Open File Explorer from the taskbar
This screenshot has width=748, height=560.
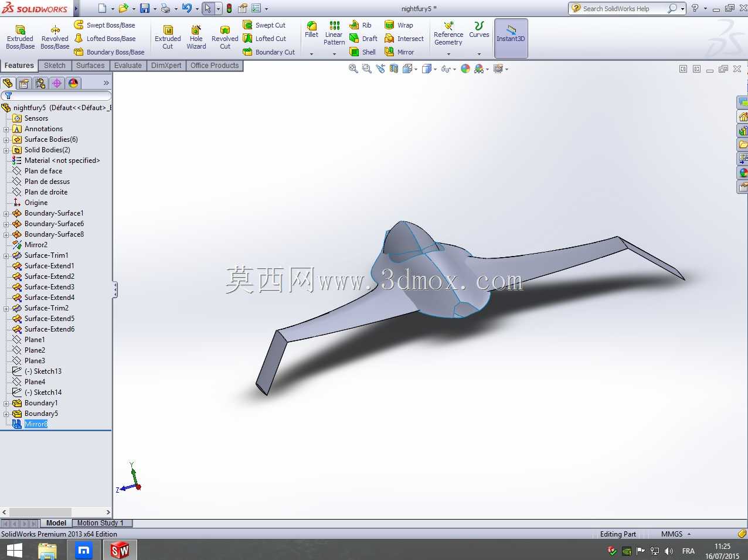[x=47, y=550]
